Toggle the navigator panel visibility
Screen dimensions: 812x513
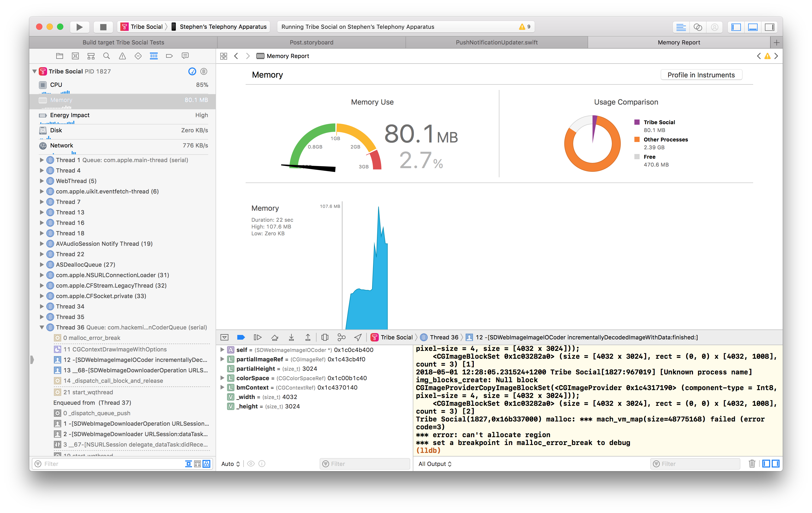click(x=736, y=27)
